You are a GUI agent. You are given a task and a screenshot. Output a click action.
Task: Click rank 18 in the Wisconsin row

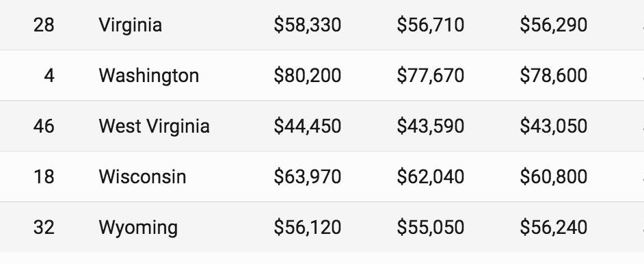coord(44,176)
